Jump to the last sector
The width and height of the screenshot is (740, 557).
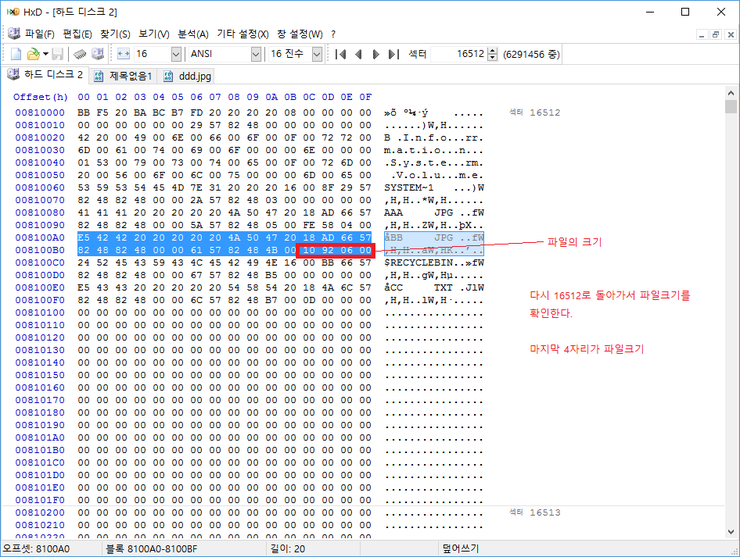pos(393,53)
